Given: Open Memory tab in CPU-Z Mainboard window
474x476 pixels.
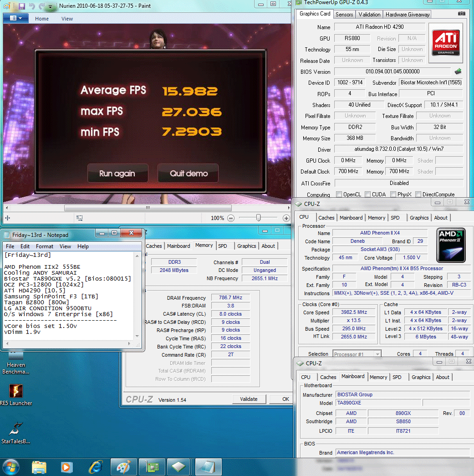Looking at the screenshot, I should (378, 377).
